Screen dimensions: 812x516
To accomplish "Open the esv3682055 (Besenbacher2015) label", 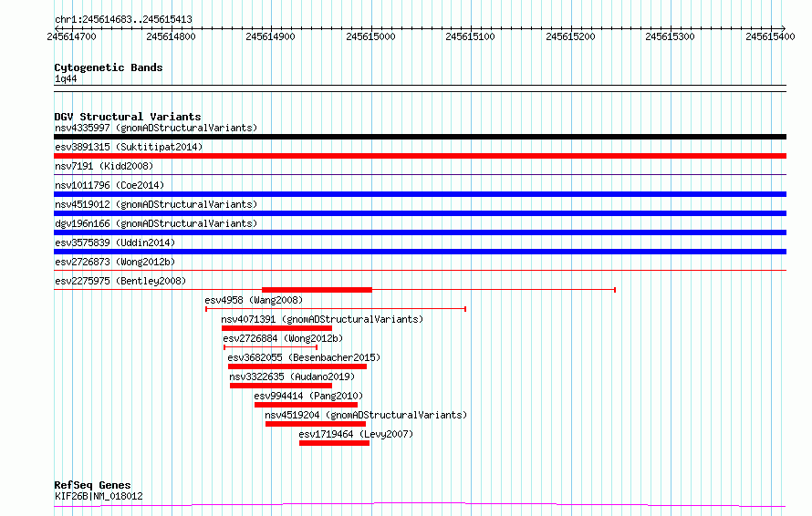I will click(304, 357).
